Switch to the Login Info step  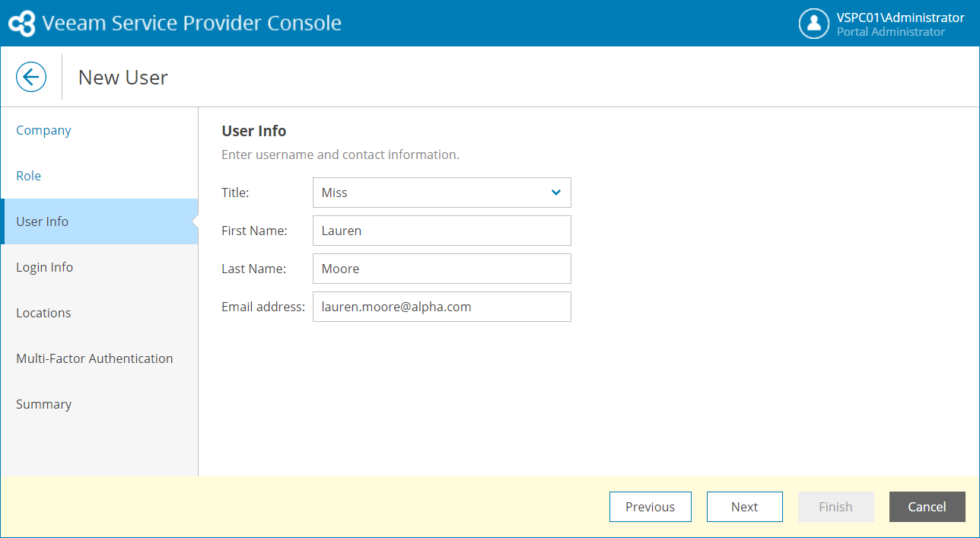pyautogui.click(x=45, y=267)
